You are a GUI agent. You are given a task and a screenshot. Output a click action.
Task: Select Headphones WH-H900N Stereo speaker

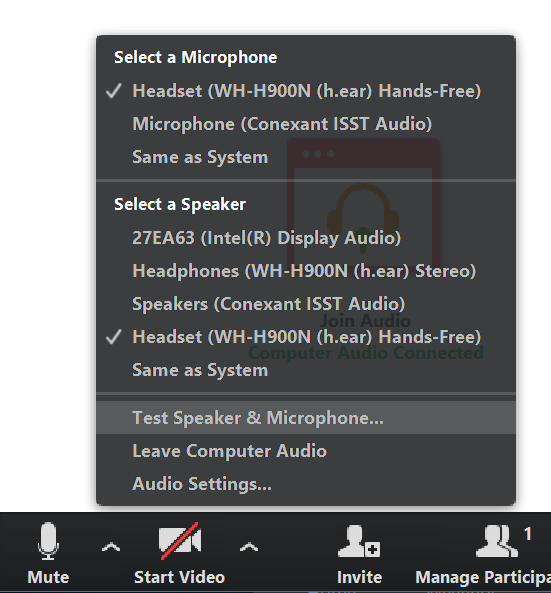point(306,271)
